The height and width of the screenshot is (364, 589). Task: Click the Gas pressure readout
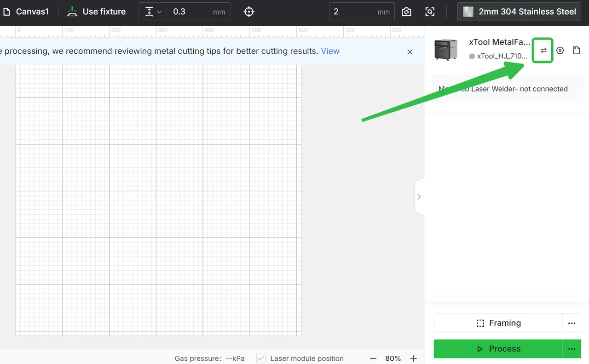click(209, 358)
